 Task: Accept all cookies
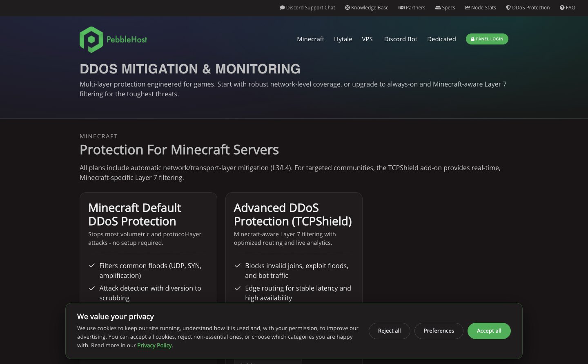point(489,331)
